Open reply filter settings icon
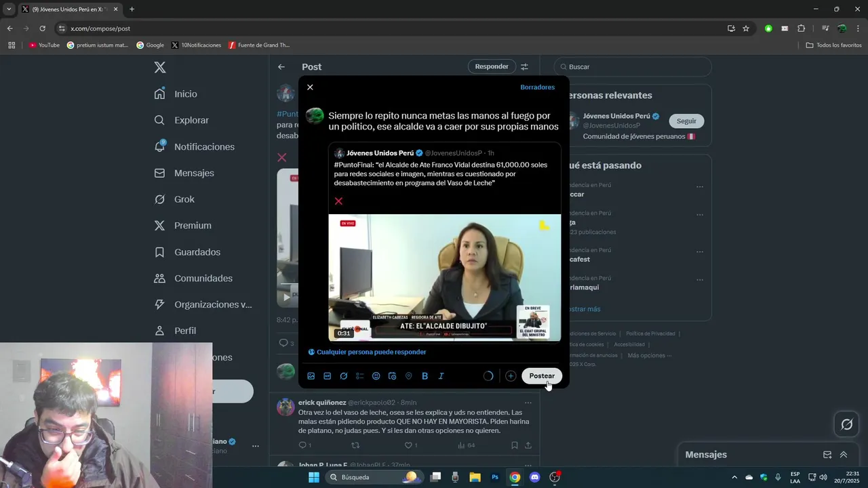The image size is (868, 488). click(x=524, y=67)
